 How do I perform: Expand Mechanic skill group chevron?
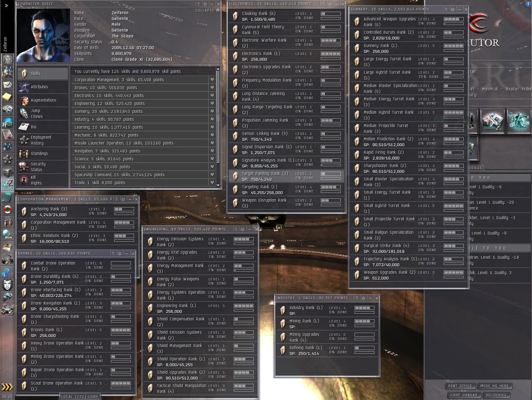(212, 135)
